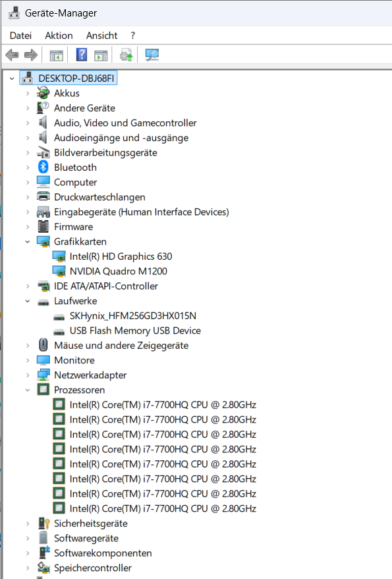Collapse the DESKTOP-DBJ68FI root node
Screen dimensions: 392x579
(x=12, y=78)
